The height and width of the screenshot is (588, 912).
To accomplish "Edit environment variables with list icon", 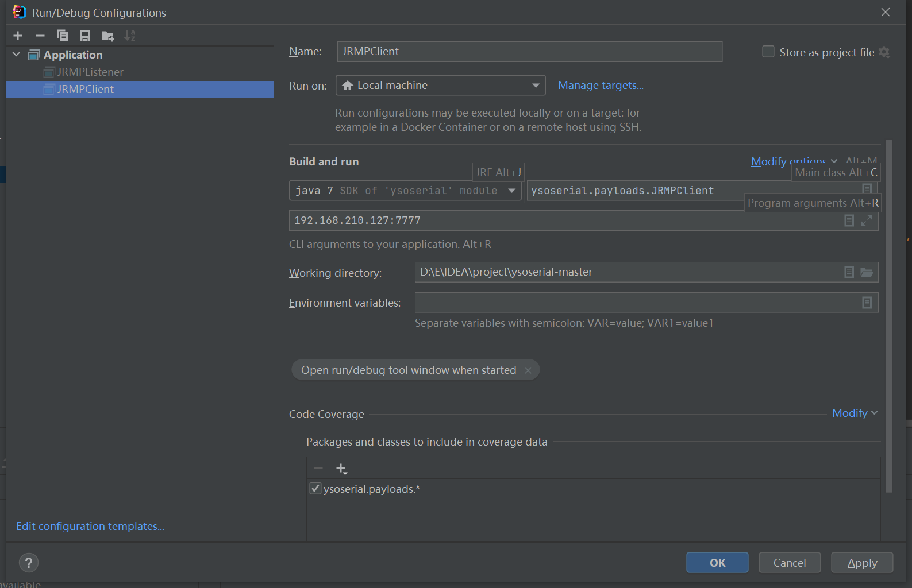I will [x=867, y=303].
